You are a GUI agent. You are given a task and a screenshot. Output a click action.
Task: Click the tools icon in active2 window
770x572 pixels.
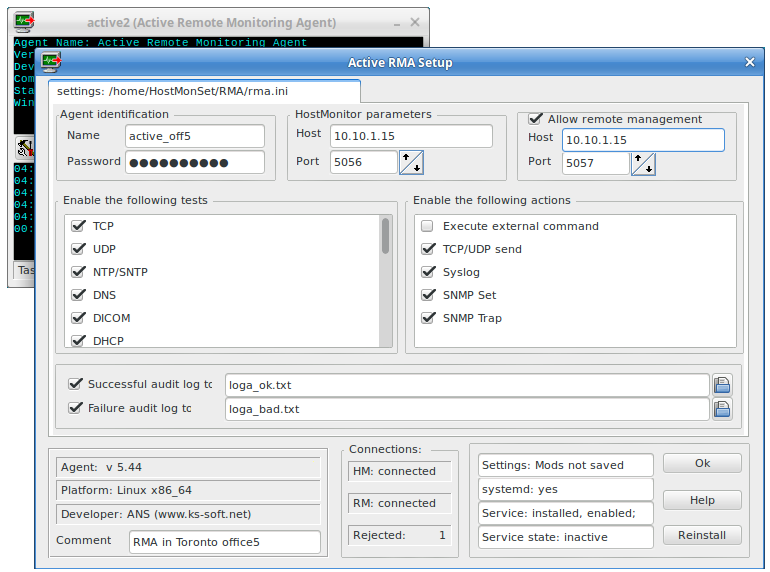pos(25,147)
